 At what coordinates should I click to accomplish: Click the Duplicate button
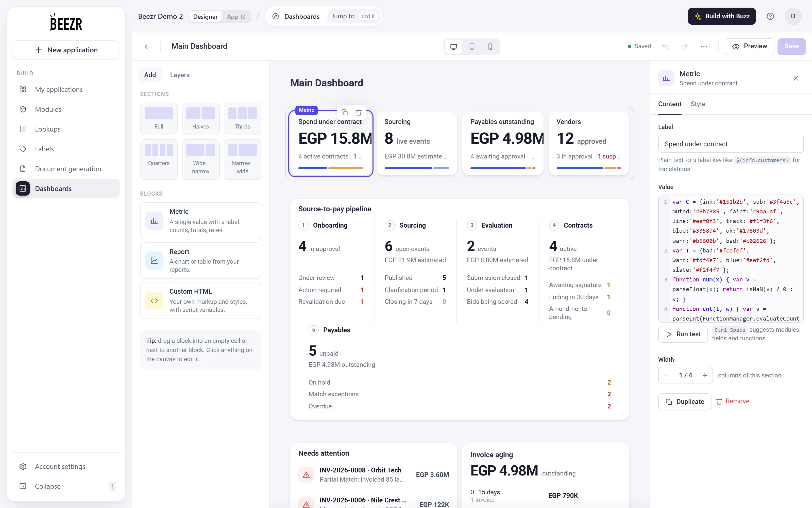(x=685, y=402)
